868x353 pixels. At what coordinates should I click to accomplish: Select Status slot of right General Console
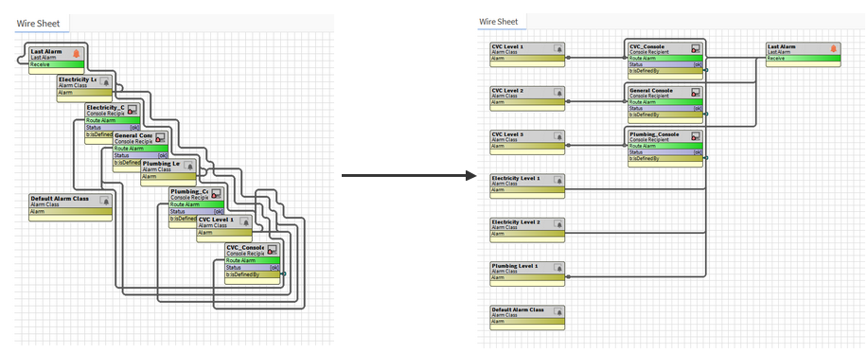point(665,109)
